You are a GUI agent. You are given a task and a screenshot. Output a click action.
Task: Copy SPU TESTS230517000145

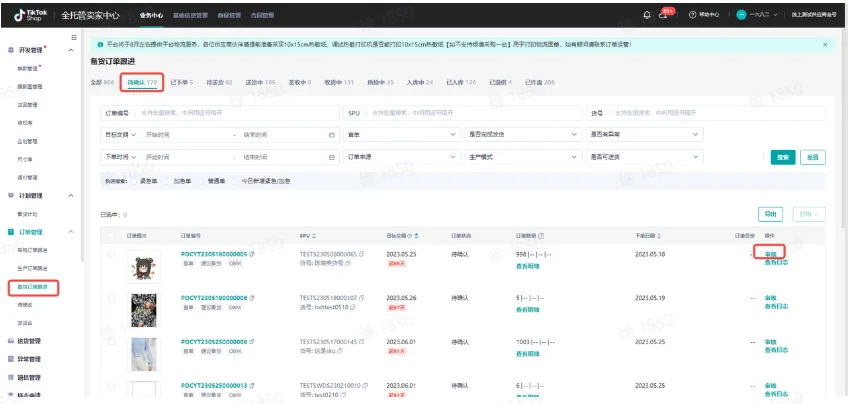tap(362, 342)
